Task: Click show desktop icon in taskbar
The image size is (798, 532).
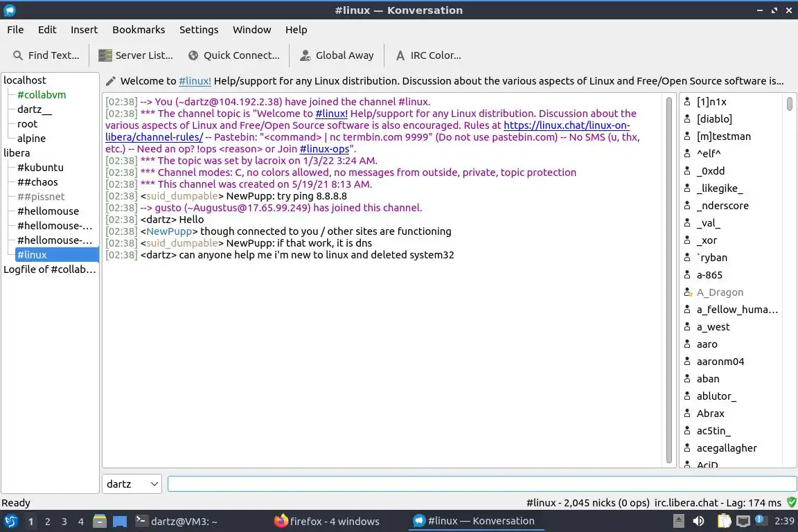Action: coord(120,522)
